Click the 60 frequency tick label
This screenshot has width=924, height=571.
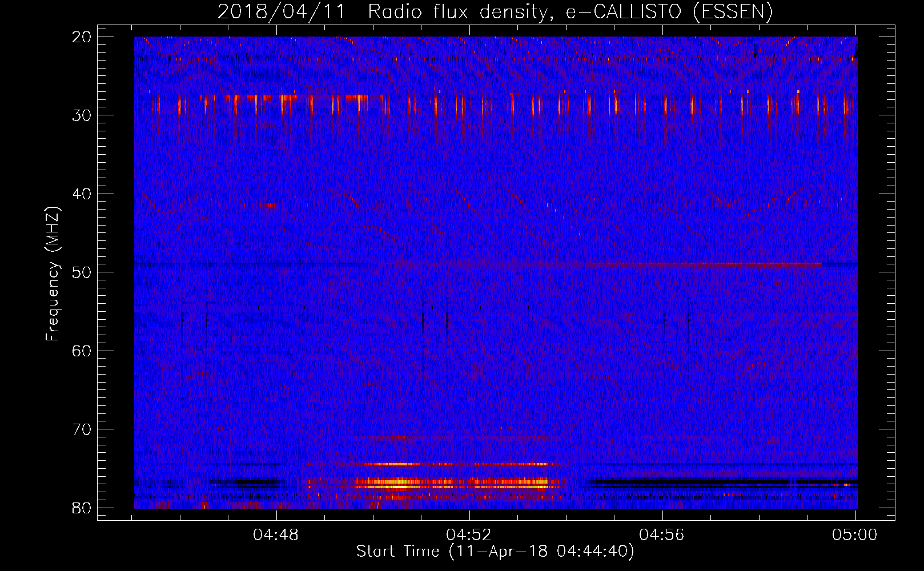pyautogui.click(x=82, y=351)
